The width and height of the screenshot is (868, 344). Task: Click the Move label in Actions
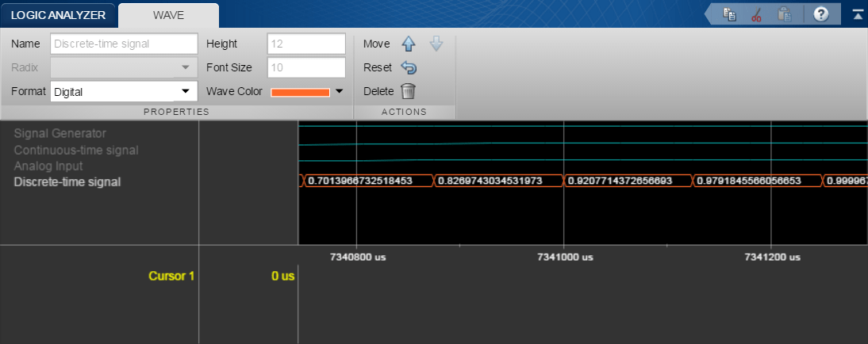(x=376, y=44)
